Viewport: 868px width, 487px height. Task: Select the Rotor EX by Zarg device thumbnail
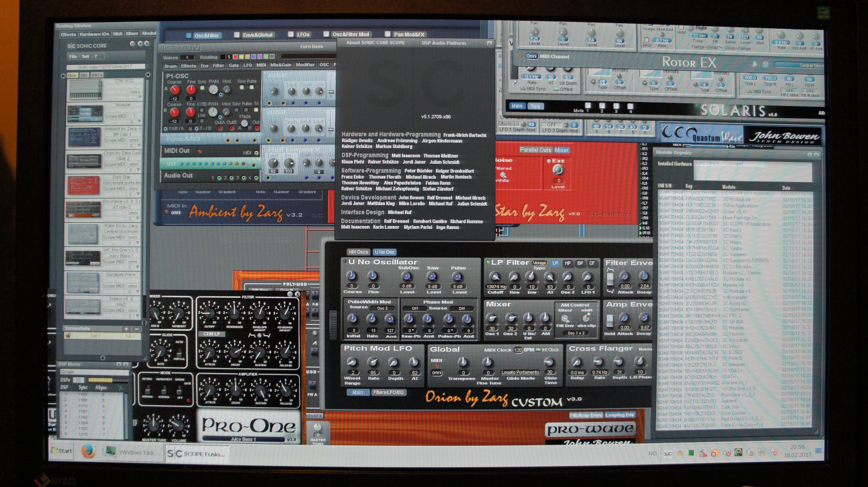(83, 234)
